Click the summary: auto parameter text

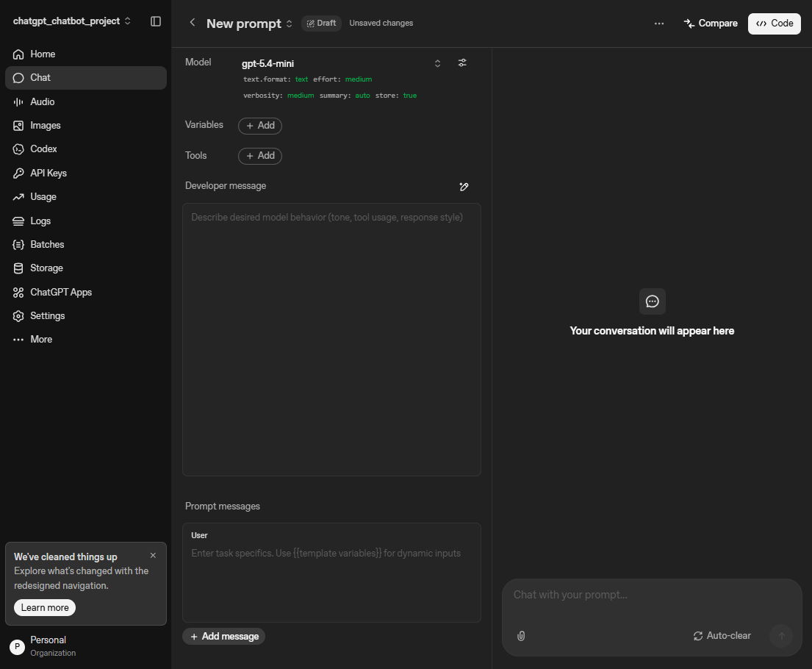[345, 96]
